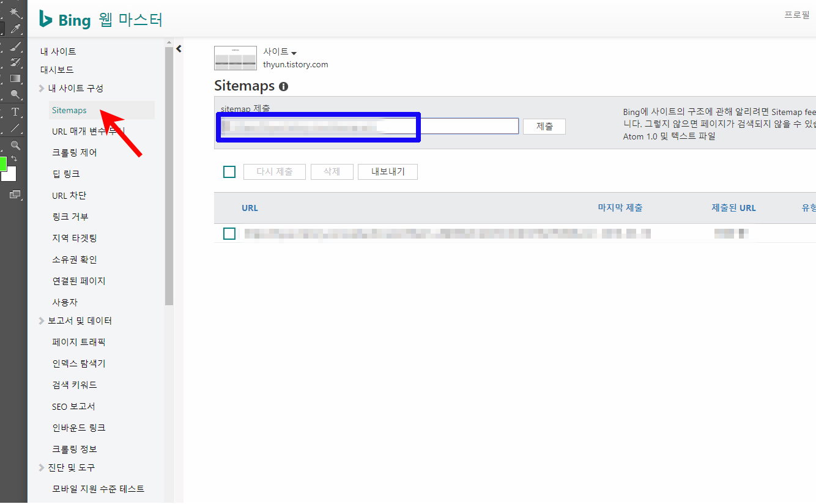
Task: Check the select-all checkbox above the table
Action: click(x=229, y=172)
